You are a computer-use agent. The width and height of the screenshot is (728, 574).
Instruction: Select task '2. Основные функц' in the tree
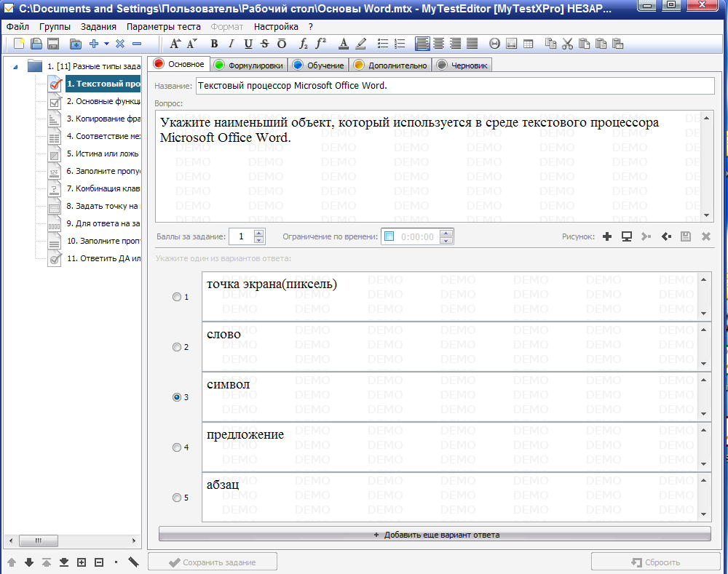pyautogui.click(x=103, y=102)
